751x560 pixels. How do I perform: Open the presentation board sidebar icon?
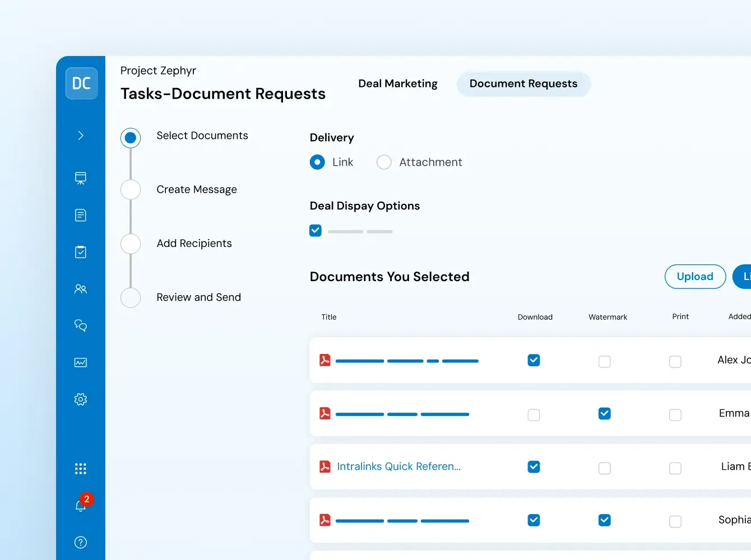click(81, 178)
